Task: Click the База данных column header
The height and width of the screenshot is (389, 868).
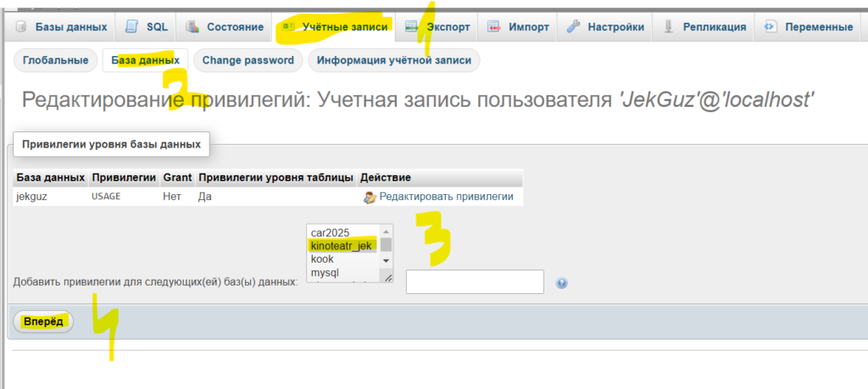Action: [50, 178]
